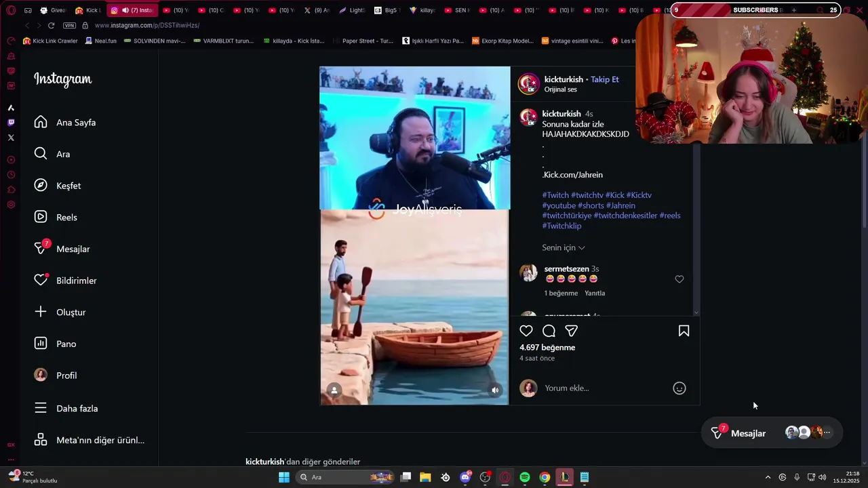Viewport: 868px width, 488px height.
Task: Expand Meta'nın diğer ürünleri menu
Action: pyautogui.click(x=90, y=440)
